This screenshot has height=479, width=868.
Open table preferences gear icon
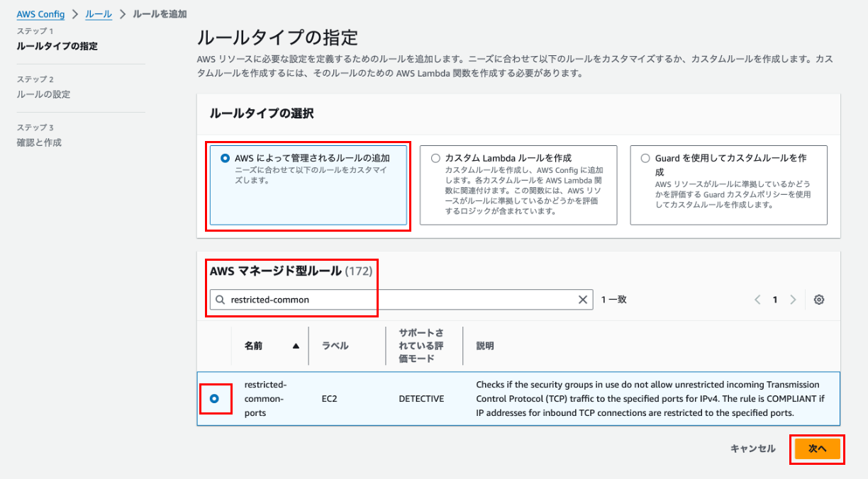pos(819,300)
